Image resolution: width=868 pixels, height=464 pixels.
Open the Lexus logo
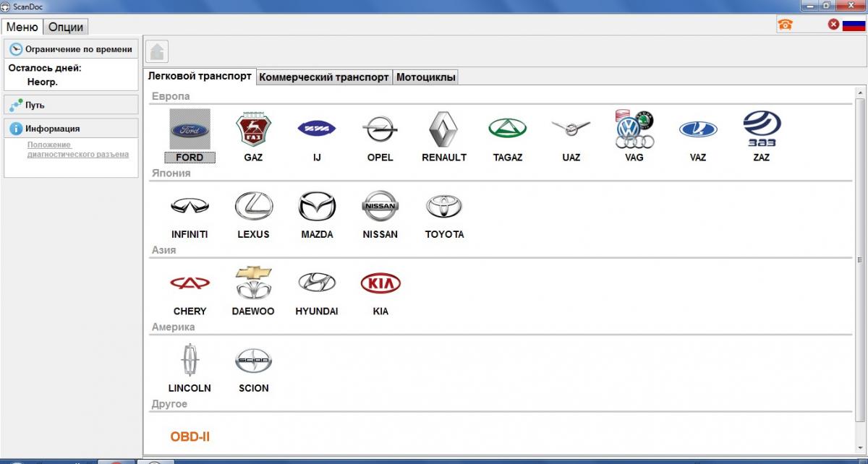click(x=253, y=207)
